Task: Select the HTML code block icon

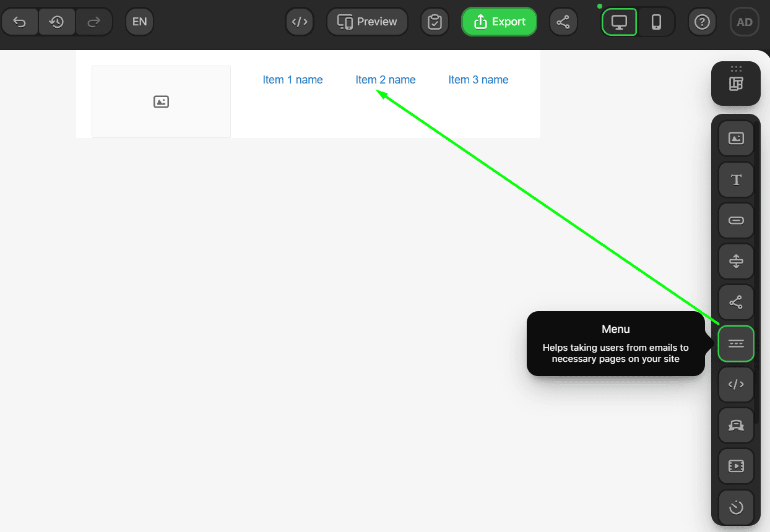Action: [736, 384]
